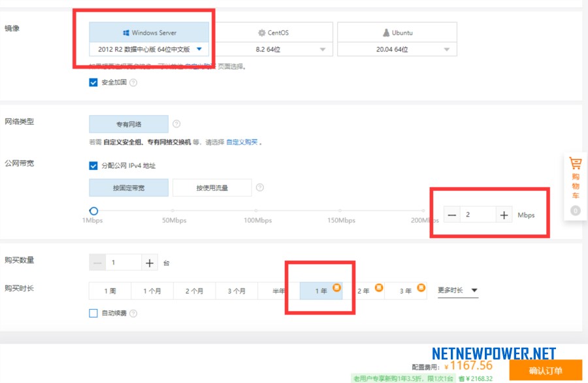The image size is (588, 383).
Task: Open help icon next to 按使用流量
Action: coord(260,187)
